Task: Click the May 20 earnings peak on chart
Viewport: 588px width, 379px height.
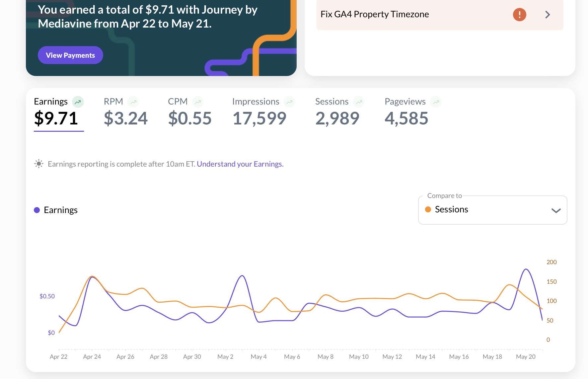Action: tap(526, 269)
